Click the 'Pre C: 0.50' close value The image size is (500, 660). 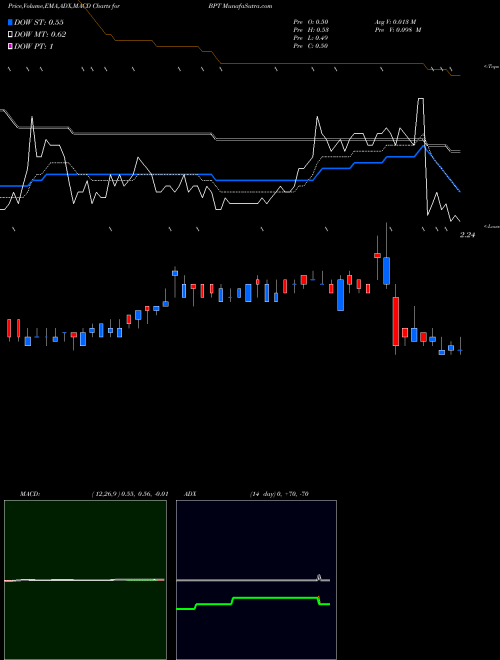point(311,46)
